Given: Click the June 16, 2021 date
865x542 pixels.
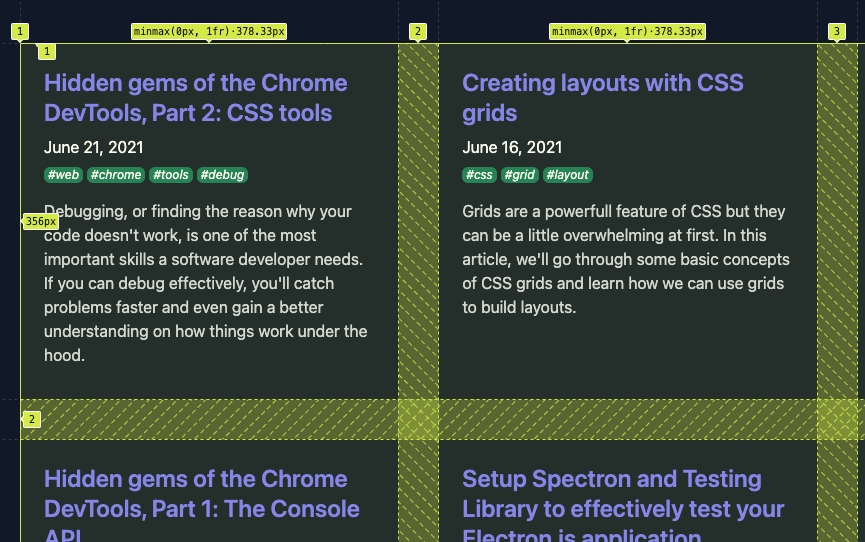Looking at the screenshot, I should tap(512, 147).
